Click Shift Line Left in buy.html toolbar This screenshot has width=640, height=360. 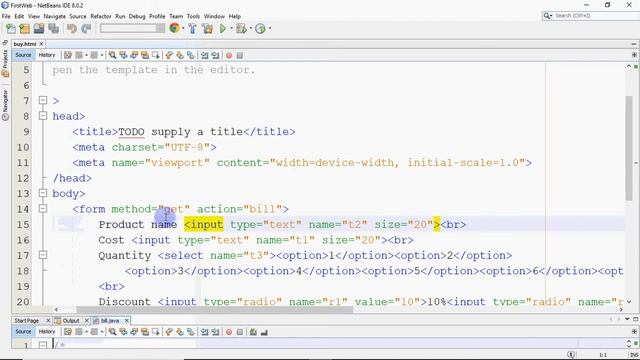(204, 55)
